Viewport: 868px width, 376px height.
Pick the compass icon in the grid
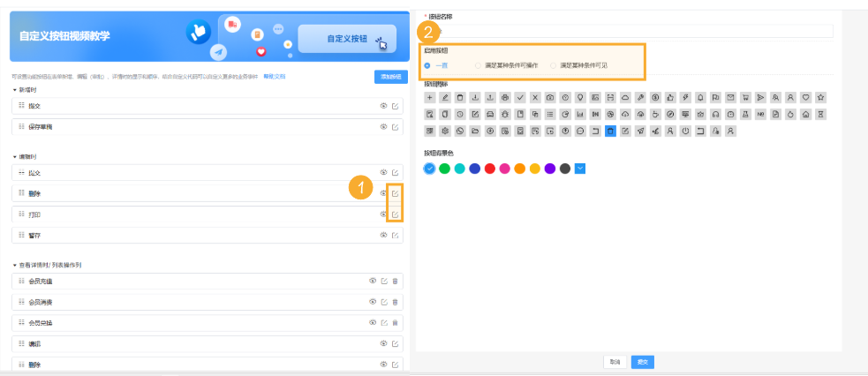[670, 115]
